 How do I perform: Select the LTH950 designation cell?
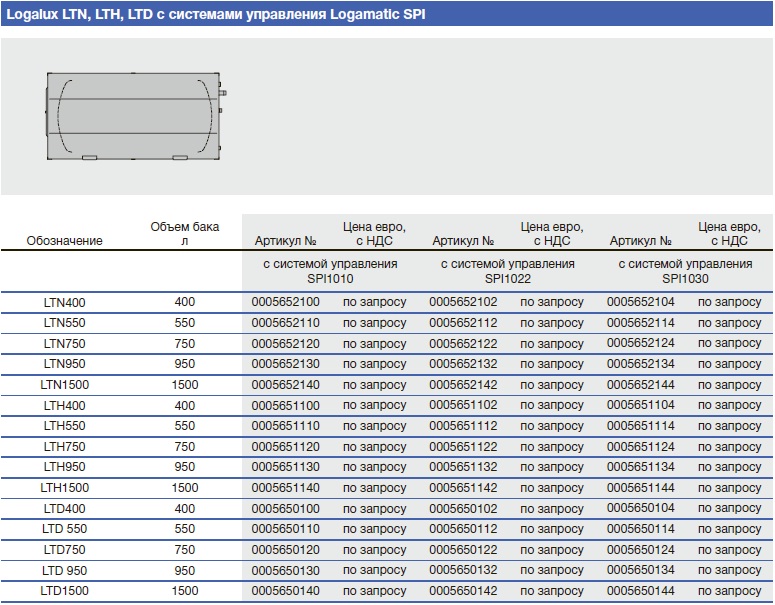tap(64, 467)
